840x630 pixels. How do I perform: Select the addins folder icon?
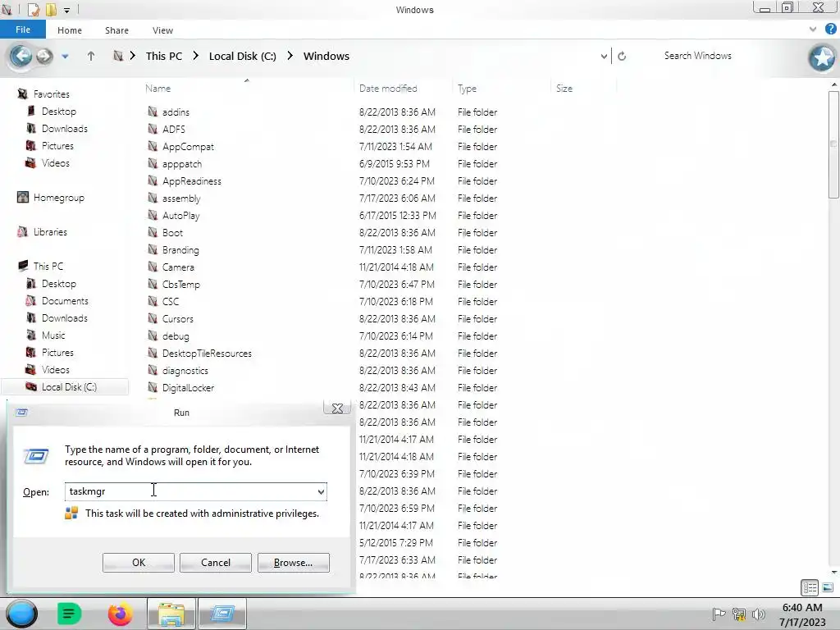[x=153, y=112]
